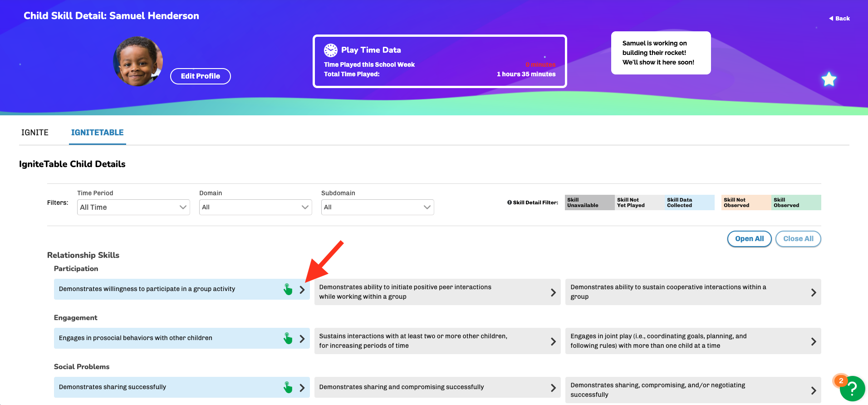Click the Social Problems subheading
This screenshot has height=405, width=868.
coord(82,367)
